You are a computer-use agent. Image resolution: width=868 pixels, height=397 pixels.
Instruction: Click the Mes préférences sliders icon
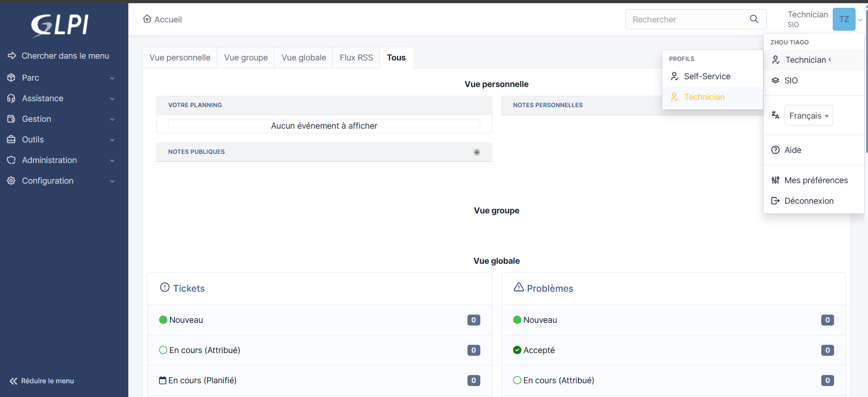775,180
